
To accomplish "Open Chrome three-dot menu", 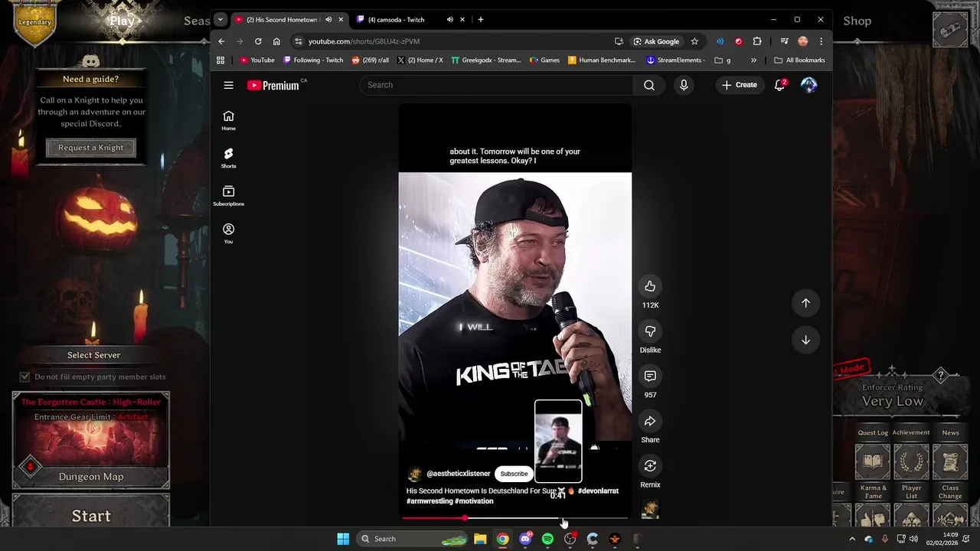I will coord(821,41).
